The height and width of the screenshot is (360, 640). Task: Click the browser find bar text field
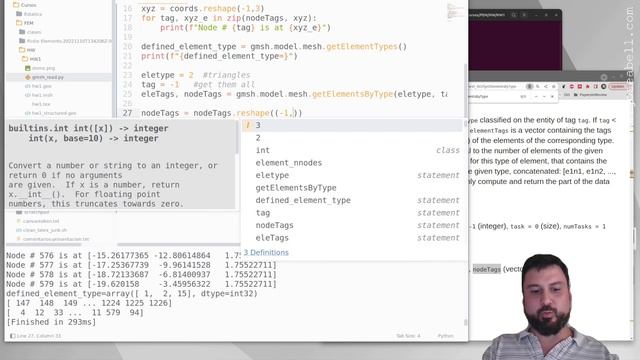pos(494,97)
